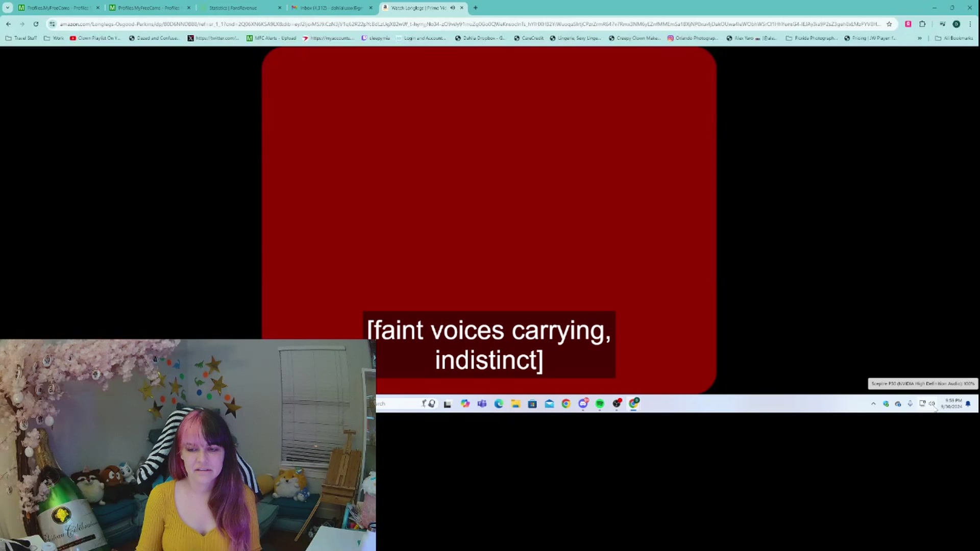Image resolution: width=980 pixels, height=551 pixels.
Task: Open the pink extension icon in toolbar
Action: coord(908,24)
